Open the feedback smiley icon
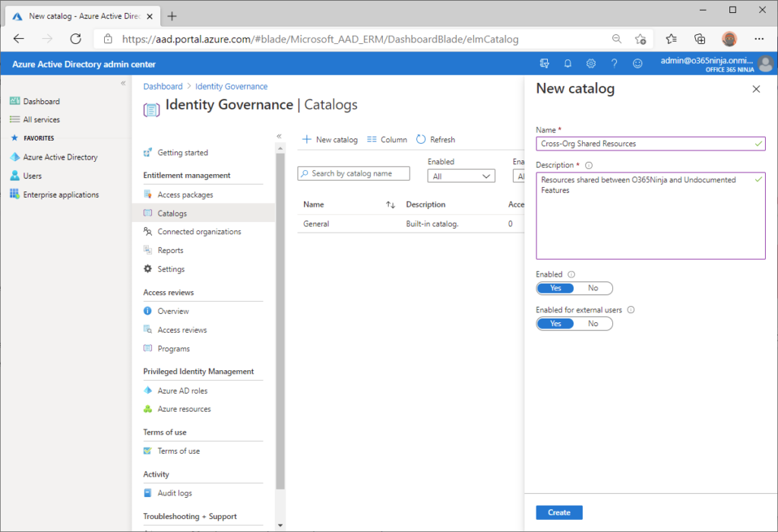Screen dimensions: 778x532 tap(637, 64)
